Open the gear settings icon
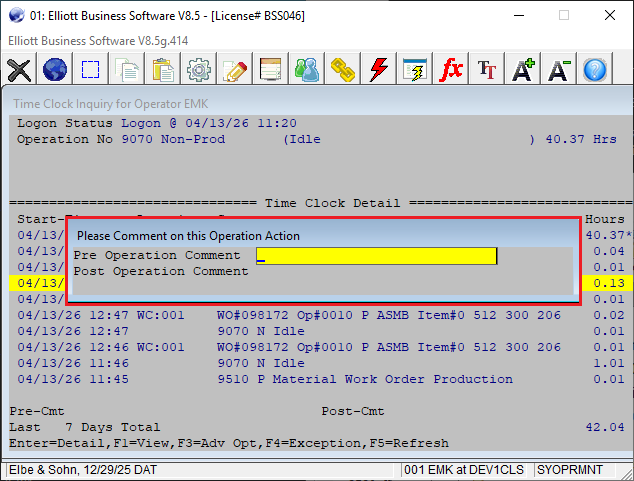 pos(199,70)
